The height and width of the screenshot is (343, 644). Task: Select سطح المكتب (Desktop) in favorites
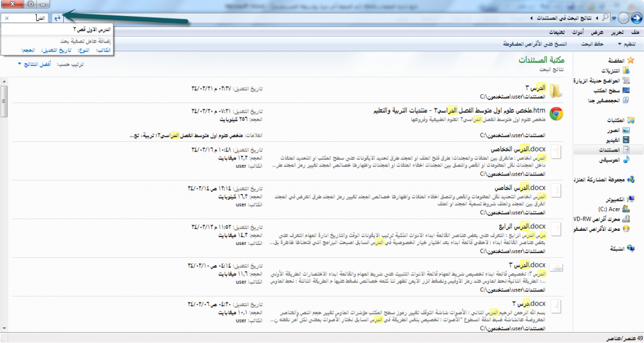tap(606, 90)
